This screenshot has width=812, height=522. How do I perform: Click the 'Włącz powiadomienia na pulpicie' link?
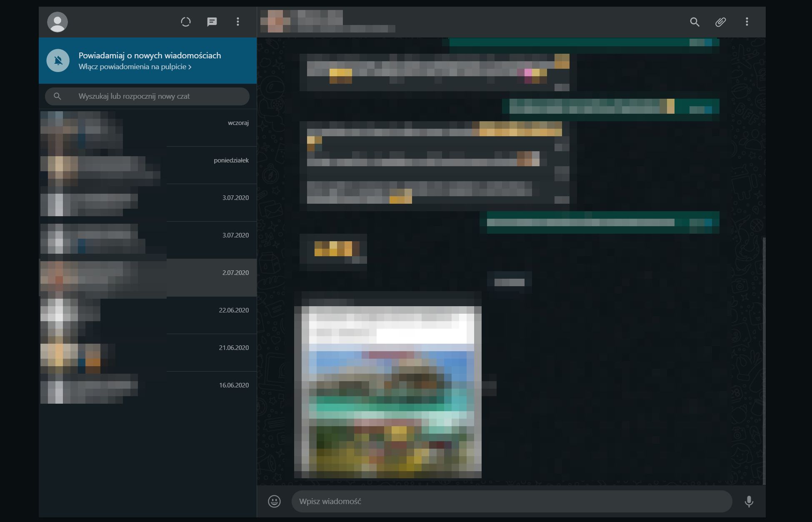[134, 67]
